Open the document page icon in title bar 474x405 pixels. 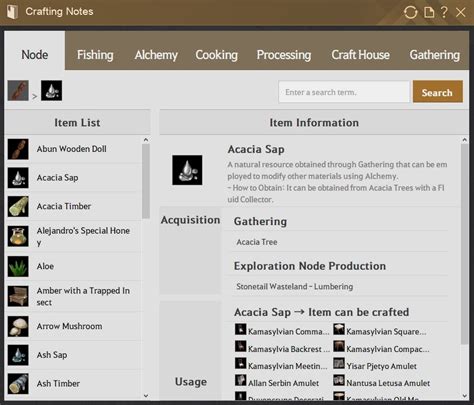[429, 12]
